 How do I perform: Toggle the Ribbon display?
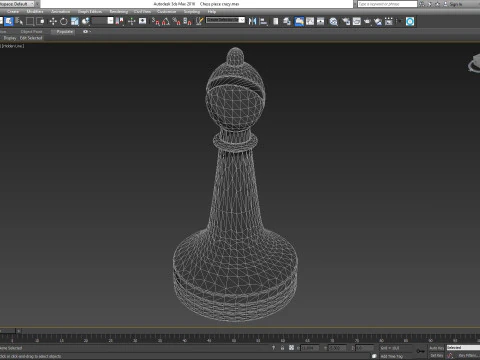pos(299,21)
